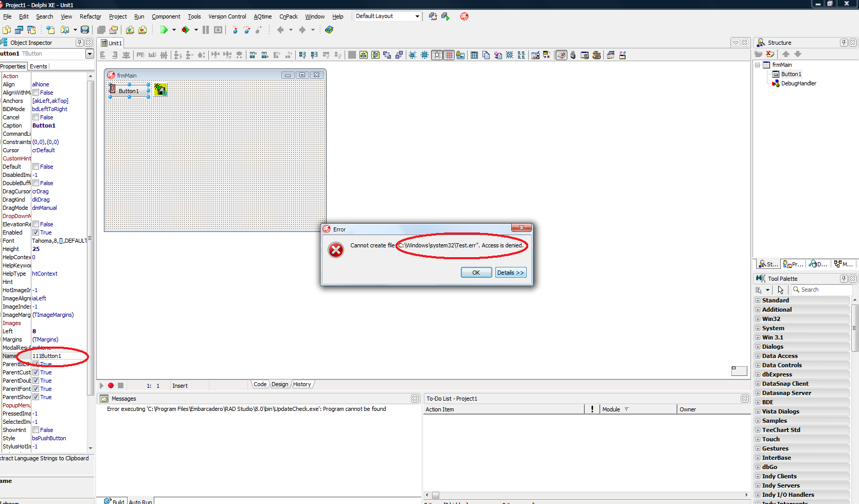Toggle the Enabled property checkbox
This screenshot has width=859, height=504.
pos(36,232)
